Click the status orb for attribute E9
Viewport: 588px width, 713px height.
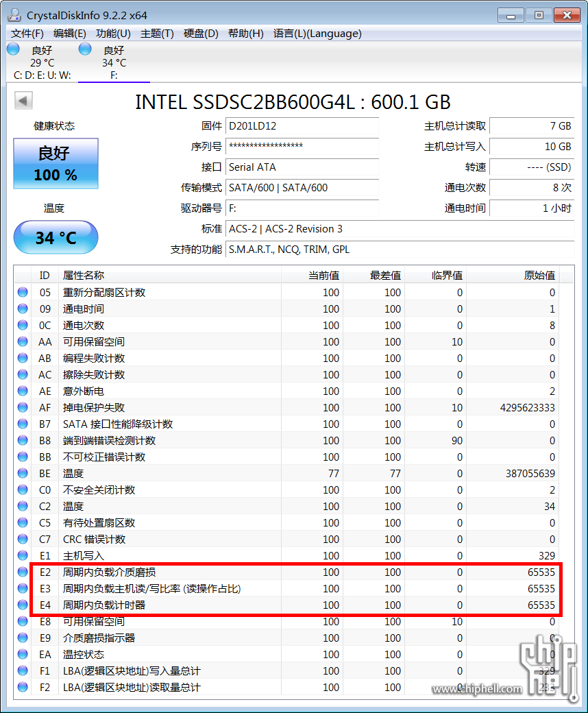(x=23, y=638)
